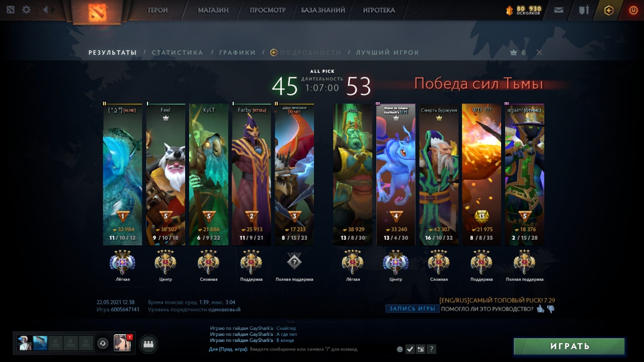Viewport: 644px width, 362px height.
Task: Switch to the Статистика tab
Action: coord(177,52)
